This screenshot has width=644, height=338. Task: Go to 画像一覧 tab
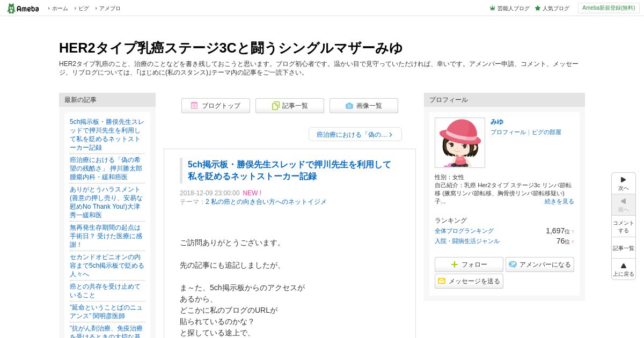(x=364, y=106)
